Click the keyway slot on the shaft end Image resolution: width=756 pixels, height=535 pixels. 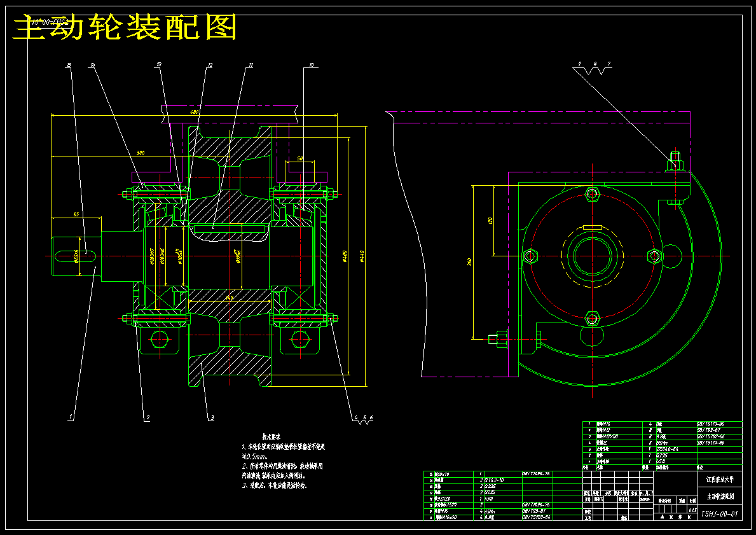pos(75,256)
